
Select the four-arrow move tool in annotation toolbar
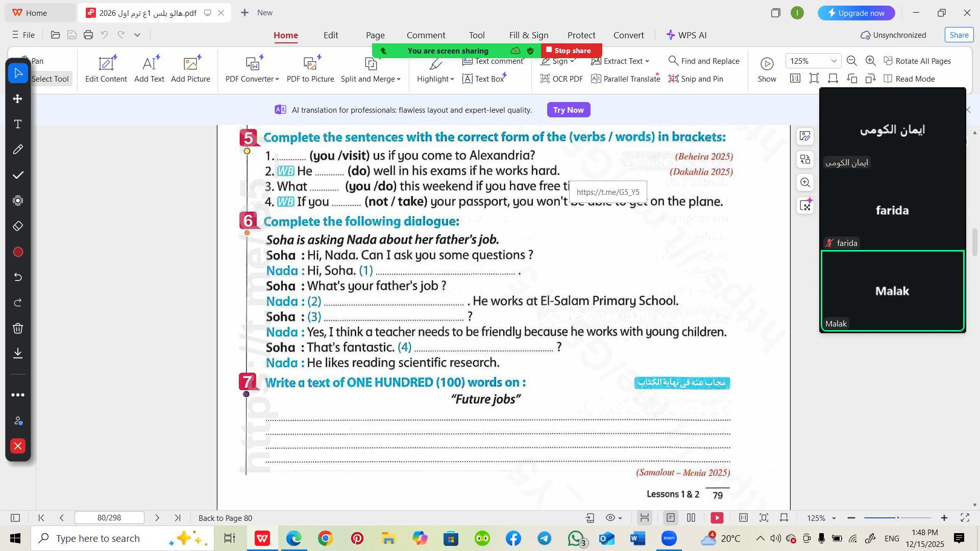[x=18, y=98]
